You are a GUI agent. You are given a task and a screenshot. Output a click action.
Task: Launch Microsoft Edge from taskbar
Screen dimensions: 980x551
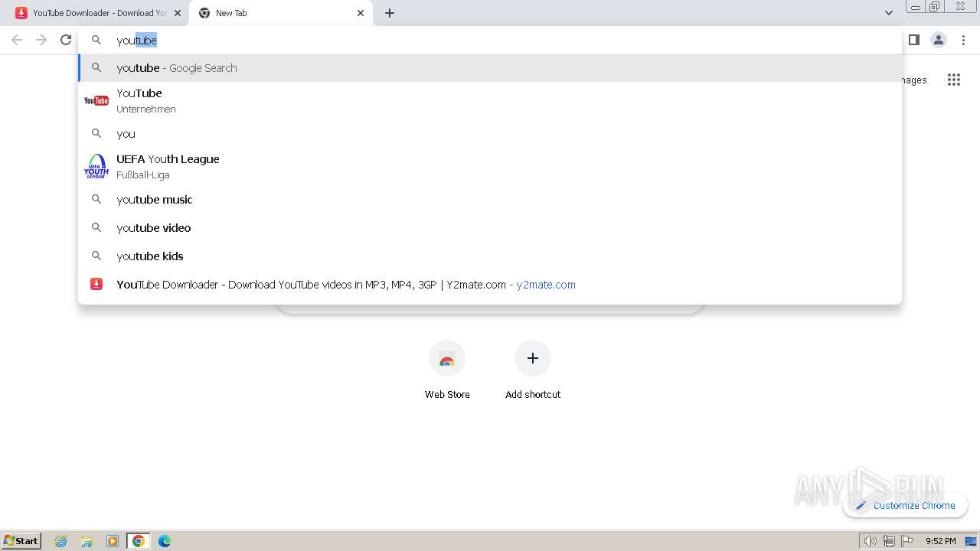[165, 541]
